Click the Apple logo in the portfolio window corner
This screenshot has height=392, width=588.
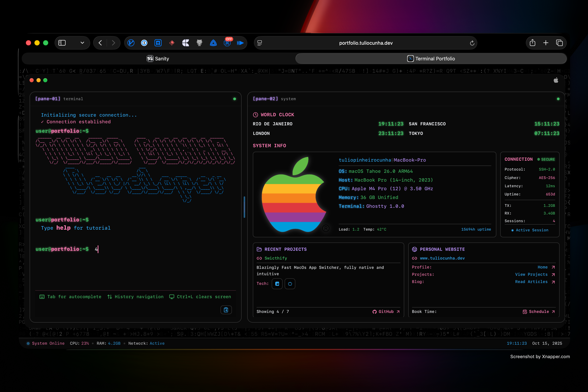tap(556, 80)
